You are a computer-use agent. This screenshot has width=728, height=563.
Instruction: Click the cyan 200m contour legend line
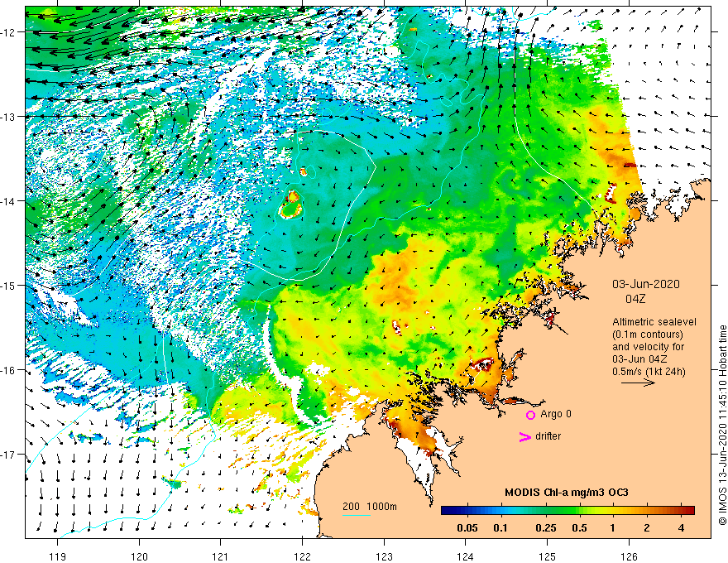(x=356, y=516)
